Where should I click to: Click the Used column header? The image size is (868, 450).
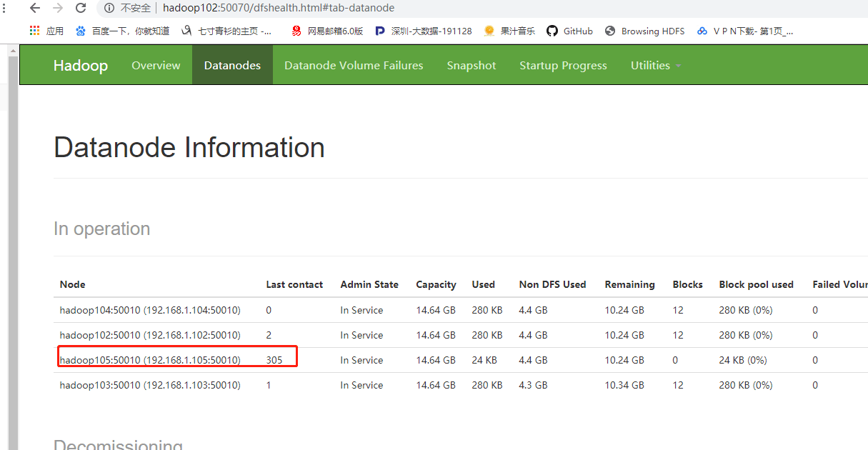point(483,284)
